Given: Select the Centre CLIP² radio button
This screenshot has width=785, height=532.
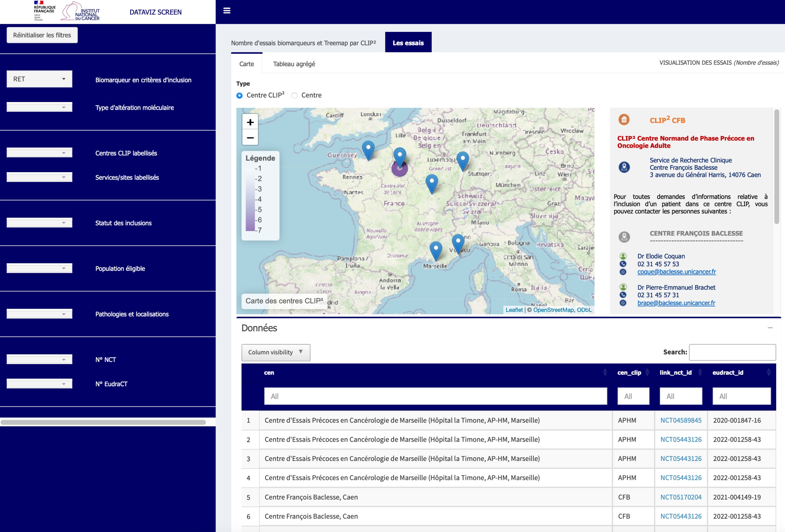Looking at the screenshot, I should 239,96.
